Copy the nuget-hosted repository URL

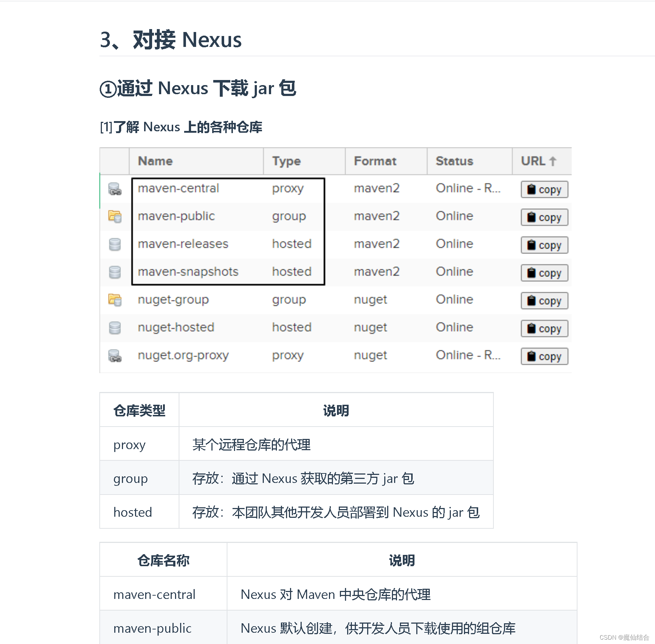coord(544,328)
